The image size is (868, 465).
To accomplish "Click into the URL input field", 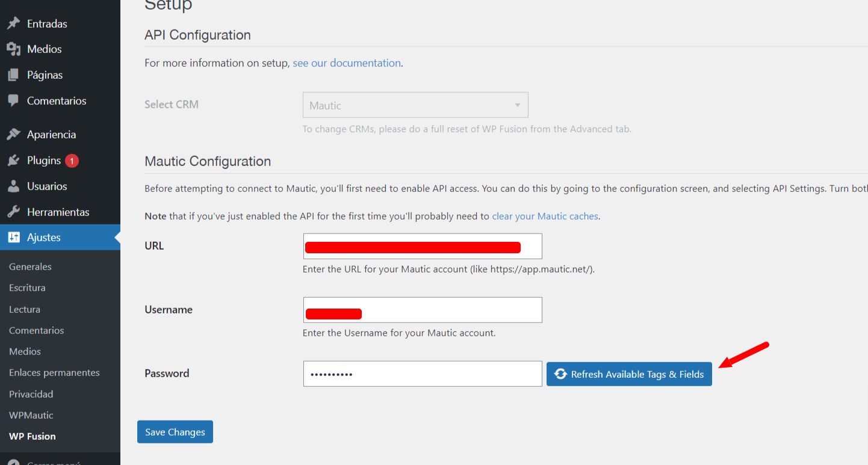I will click(x=423, y=246).
